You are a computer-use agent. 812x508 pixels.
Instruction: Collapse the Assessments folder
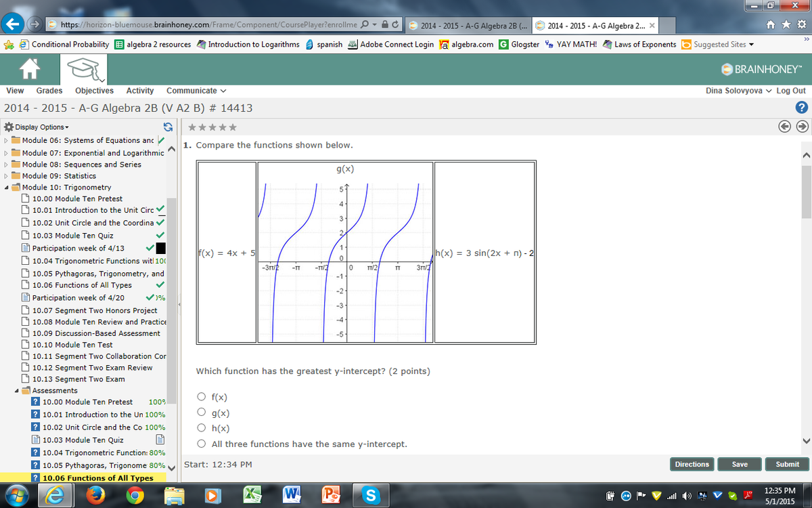[x=16, y=390]
